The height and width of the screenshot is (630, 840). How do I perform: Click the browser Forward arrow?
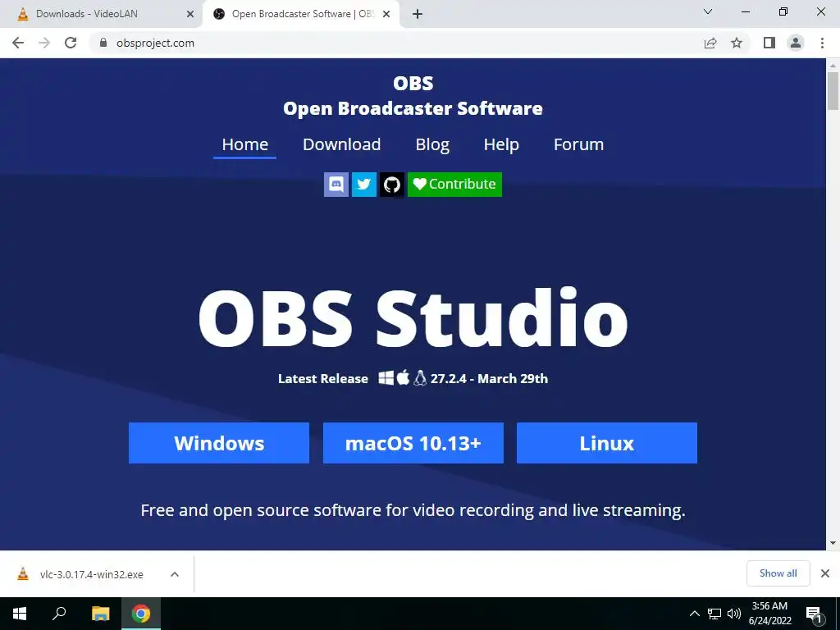pos(44,43)
